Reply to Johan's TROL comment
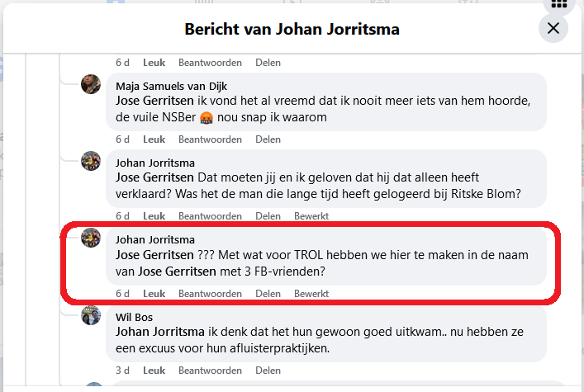Screen dimensions: 584x392 [210, 294]
